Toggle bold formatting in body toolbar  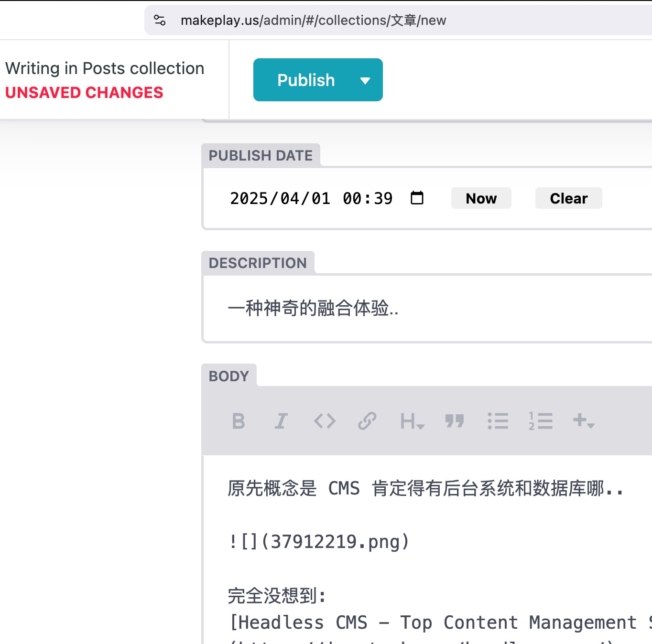tap(238, 421)
